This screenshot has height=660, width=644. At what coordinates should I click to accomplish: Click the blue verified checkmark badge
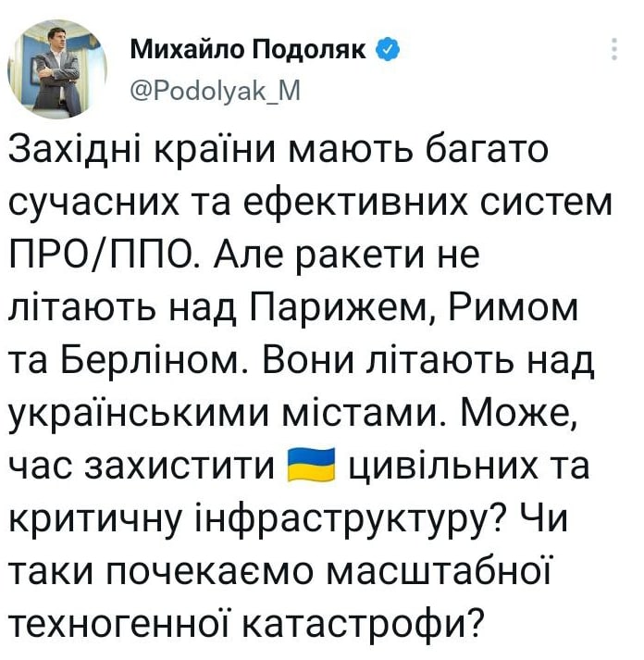387,50
